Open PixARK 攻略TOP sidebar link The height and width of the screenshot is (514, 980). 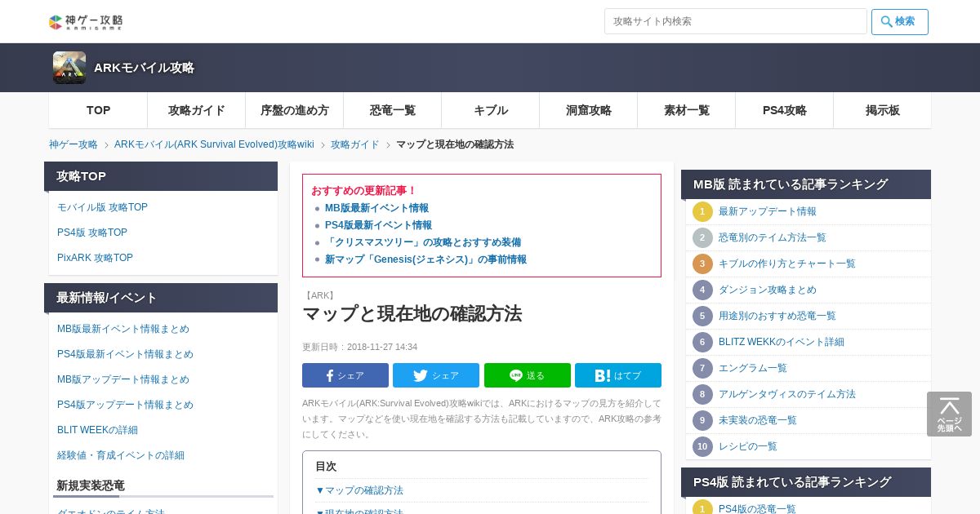point(95,258)
